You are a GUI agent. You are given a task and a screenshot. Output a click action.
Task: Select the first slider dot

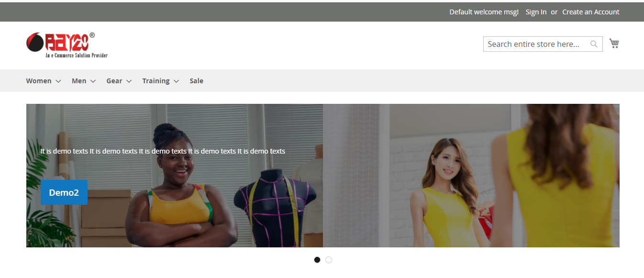pyautogui.click(x=317, y=260)
